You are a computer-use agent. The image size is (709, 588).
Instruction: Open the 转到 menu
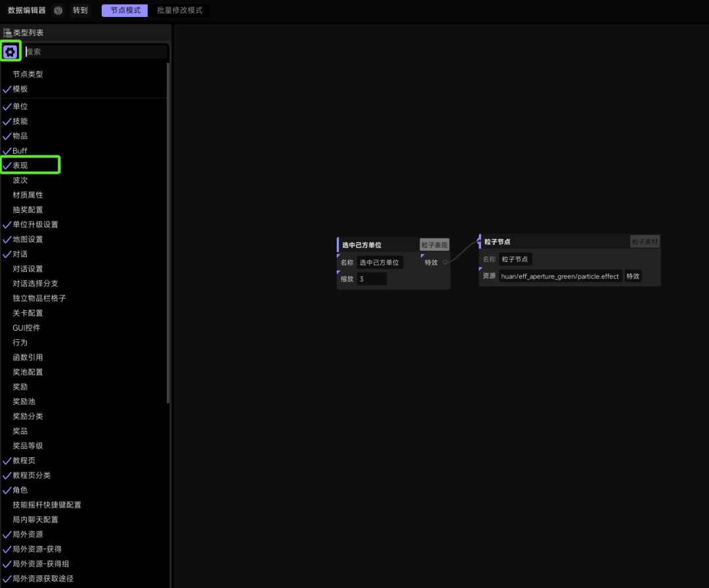pyautogui.click(x=80, y=10)
